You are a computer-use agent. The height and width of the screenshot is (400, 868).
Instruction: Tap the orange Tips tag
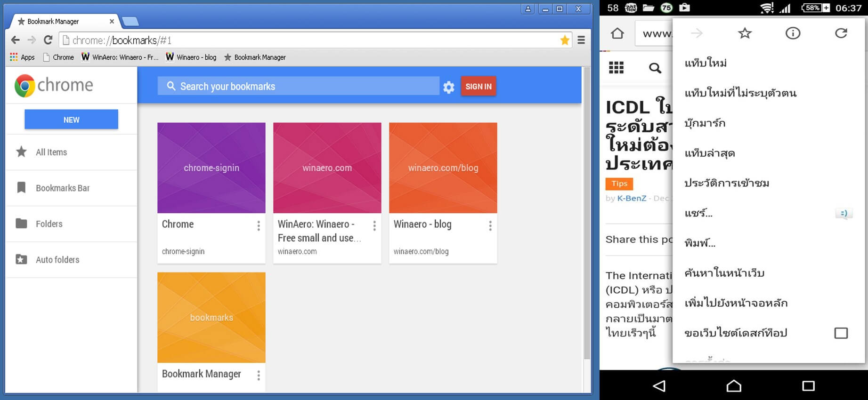coord(619,184)
